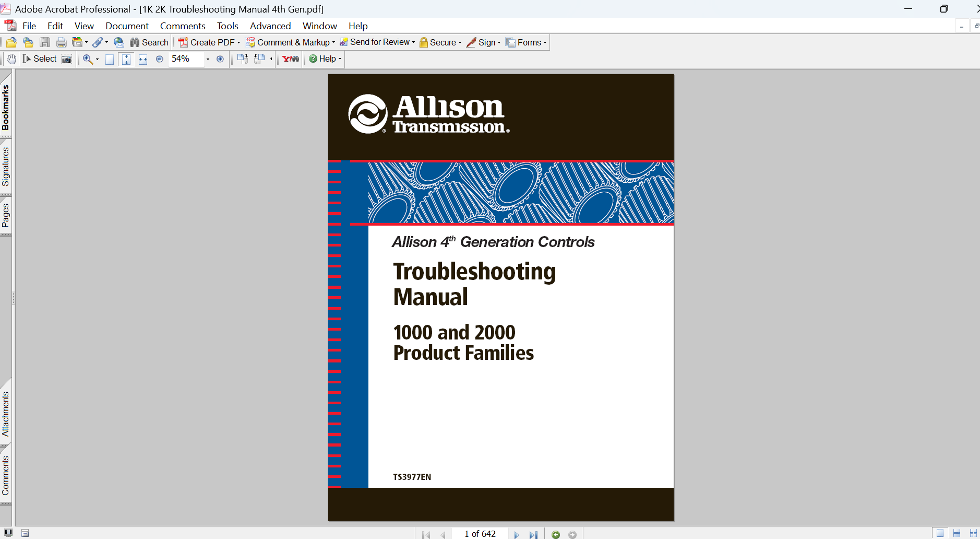
Task: Click the Actual Size page icon
Action: [x=110, y=59]
